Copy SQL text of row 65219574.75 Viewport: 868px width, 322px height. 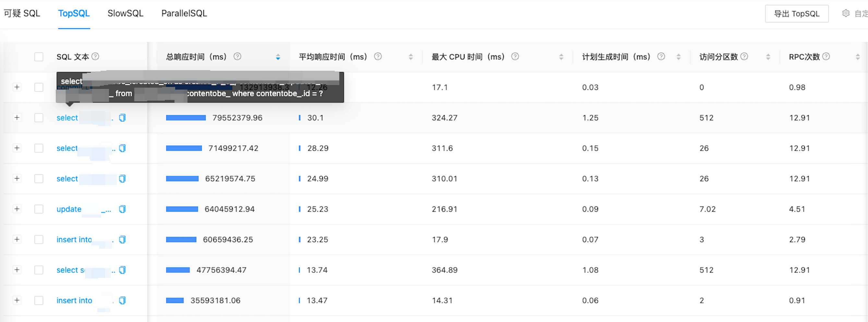(x=122, y=179)
